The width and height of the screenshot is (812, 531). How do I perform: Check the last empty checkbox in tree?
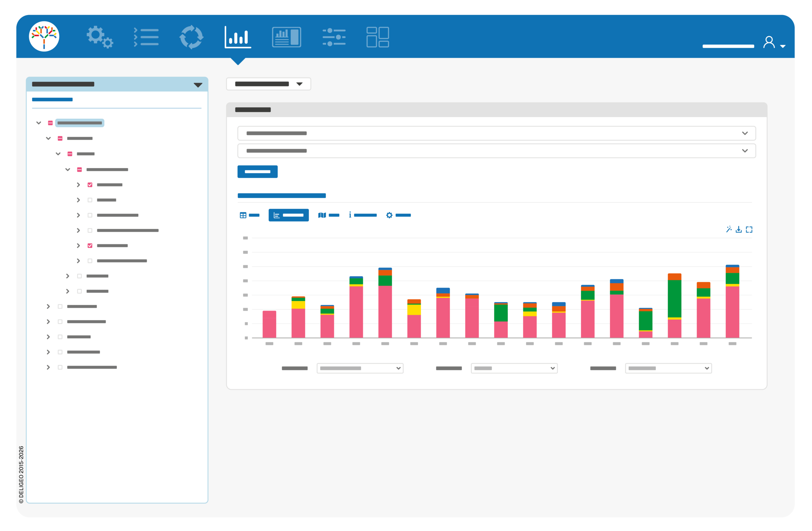click(60, 368)
